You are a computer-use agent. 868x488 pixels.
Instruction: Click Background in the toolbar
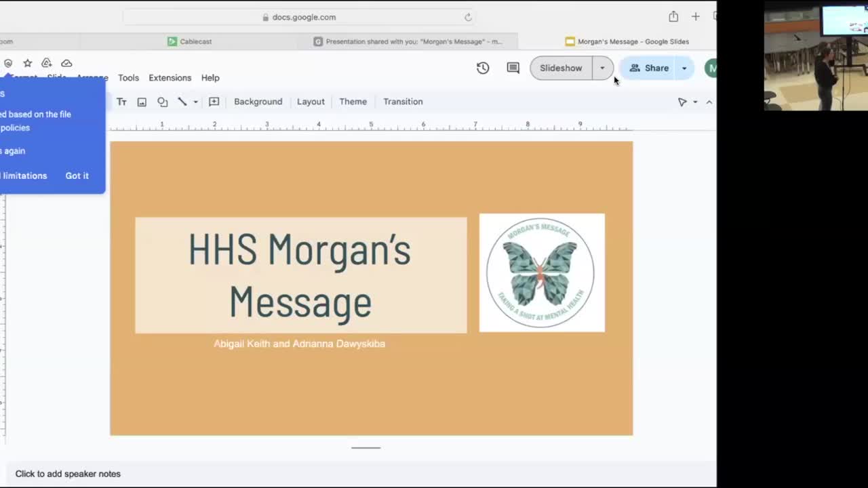(258, 102)
